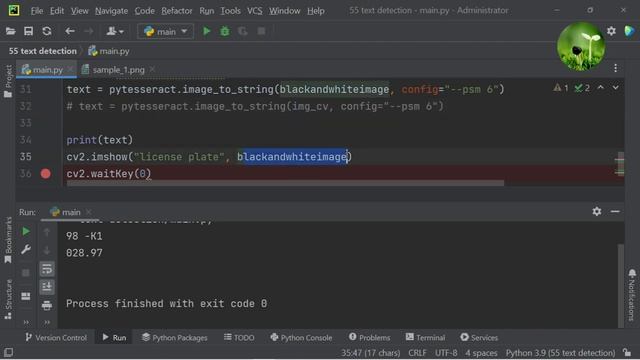Toggle the Bookmarks tool window
Viewport: 640px width, 360px height.
click(x=8, y=240)
